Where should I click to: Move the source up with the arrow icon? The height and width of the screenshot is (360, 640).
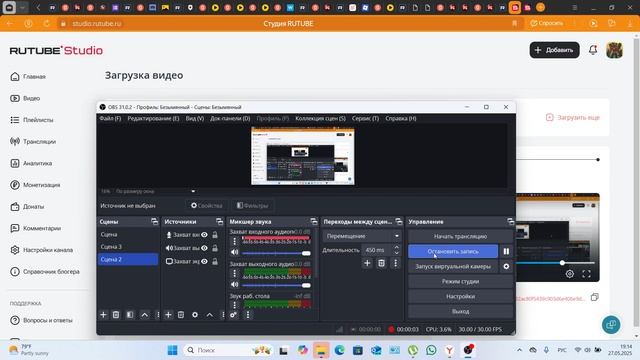[209, 315]
